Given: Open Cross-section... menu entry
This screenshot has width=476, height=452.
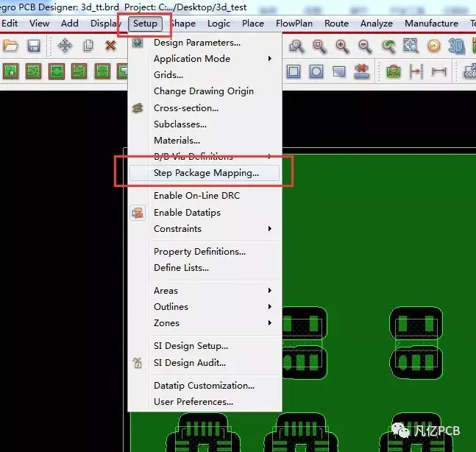Looking at the screenshot, I should [186, 107].
